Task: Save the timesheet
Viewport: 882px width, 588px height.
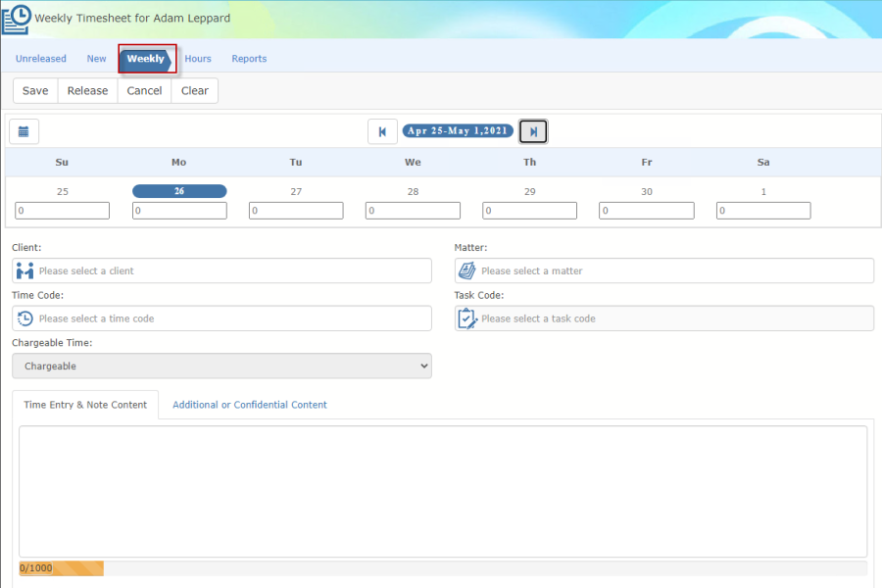Action: pyautogui.click(x=35, y=90)
